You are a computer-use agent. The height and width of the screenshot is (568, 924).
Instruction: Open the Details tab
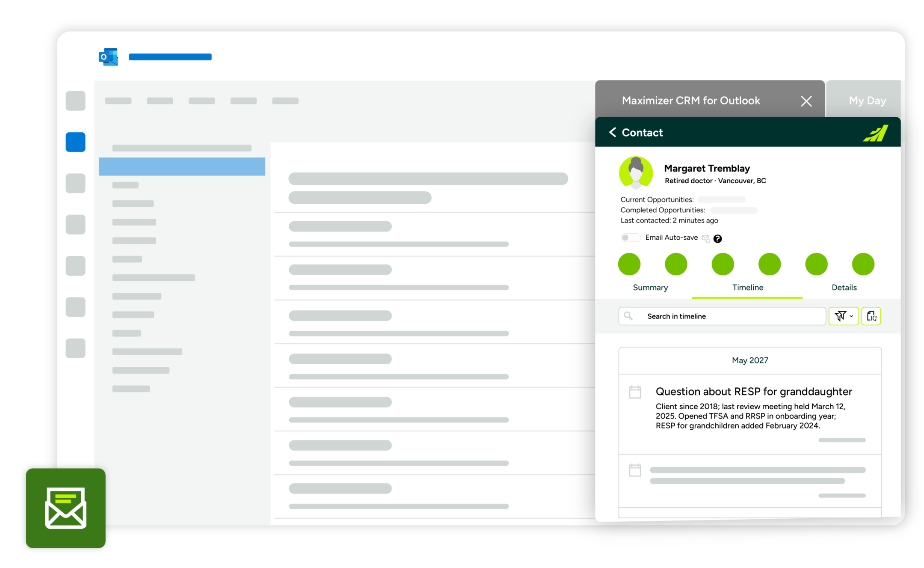844,288
